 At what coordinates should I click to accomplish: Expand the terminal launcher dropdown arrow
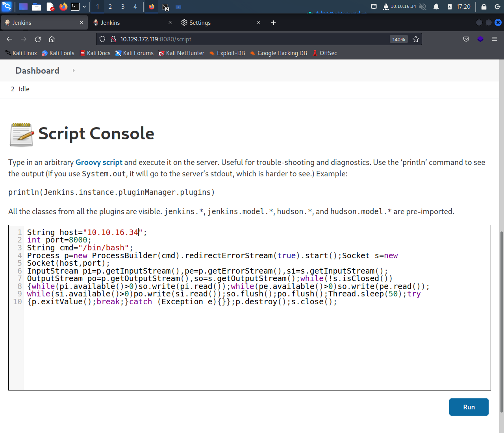pos(84,7)
